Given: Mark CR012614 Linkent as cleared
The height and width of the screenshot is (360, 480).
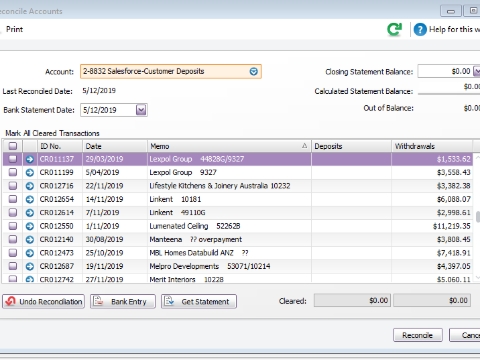Looking at the screenshot, I should pos(13,212).
